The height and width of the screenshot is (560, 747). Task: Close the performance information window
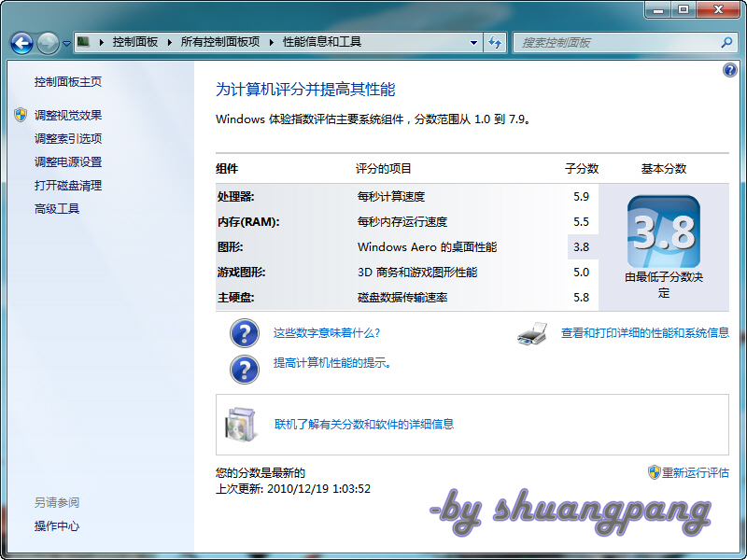tap(718, 10)
